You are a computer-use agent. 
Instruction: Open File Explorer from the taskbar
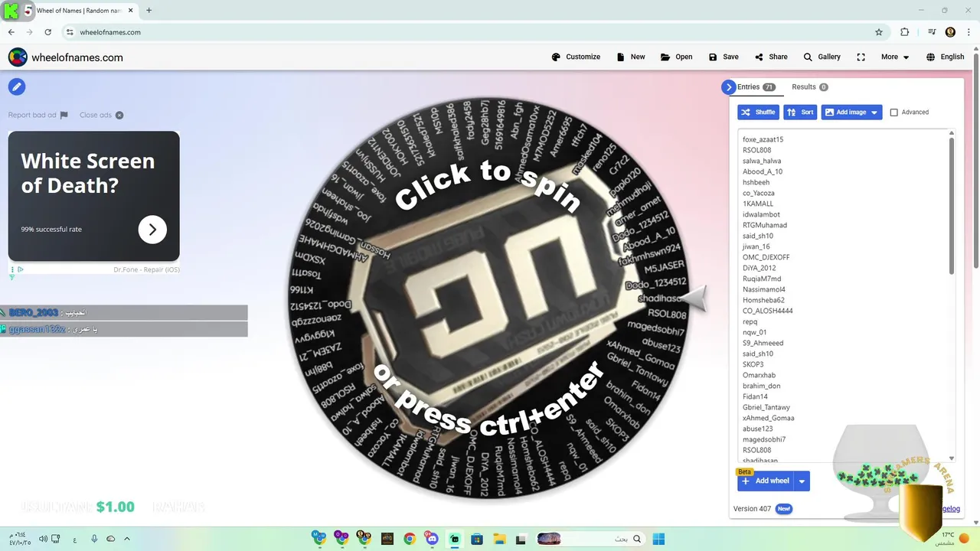click(x=498, y=539)
